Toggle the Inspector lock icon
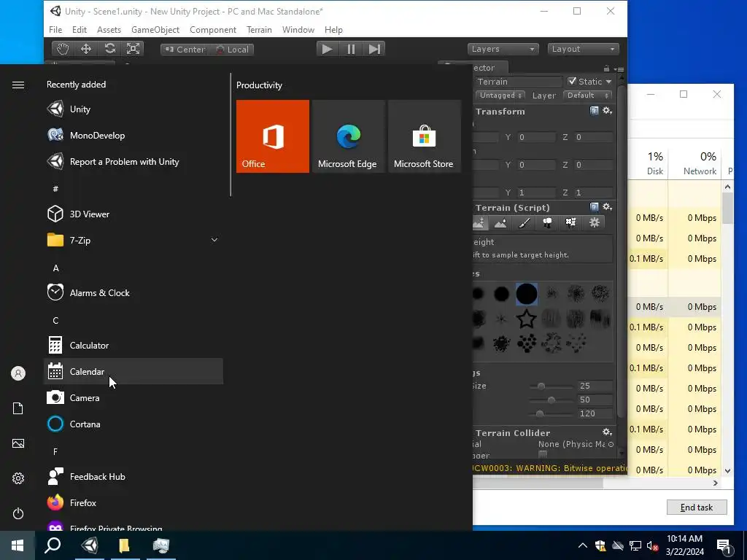This screenshot has height=560, width=747. [606, 69]
